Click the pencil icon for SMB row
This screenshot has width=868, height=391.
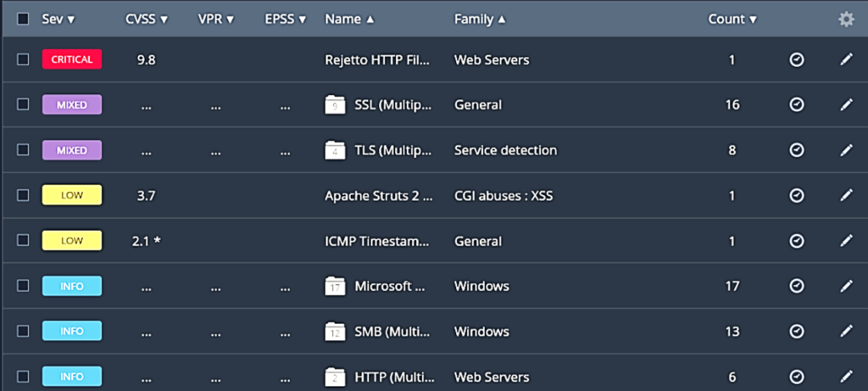click(845, 331)
